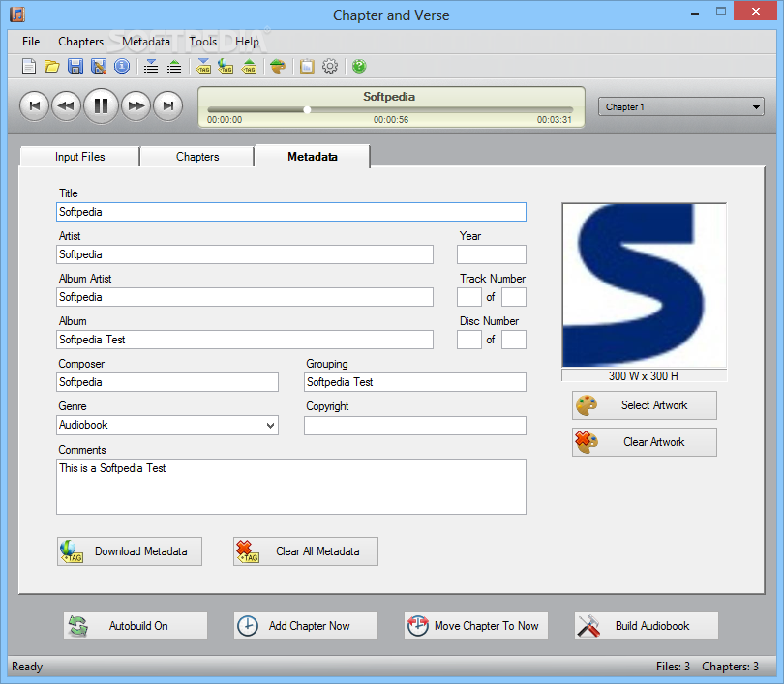Viewport: 784px width, 684px height.
Task: Click the 'Files: 3' status bar entry
Action: [673, 667]
